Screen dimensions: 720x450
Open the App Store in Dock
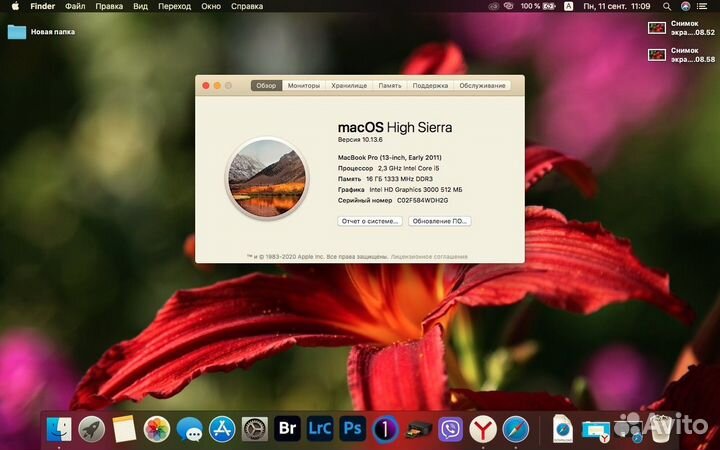[x=222, y=429]
